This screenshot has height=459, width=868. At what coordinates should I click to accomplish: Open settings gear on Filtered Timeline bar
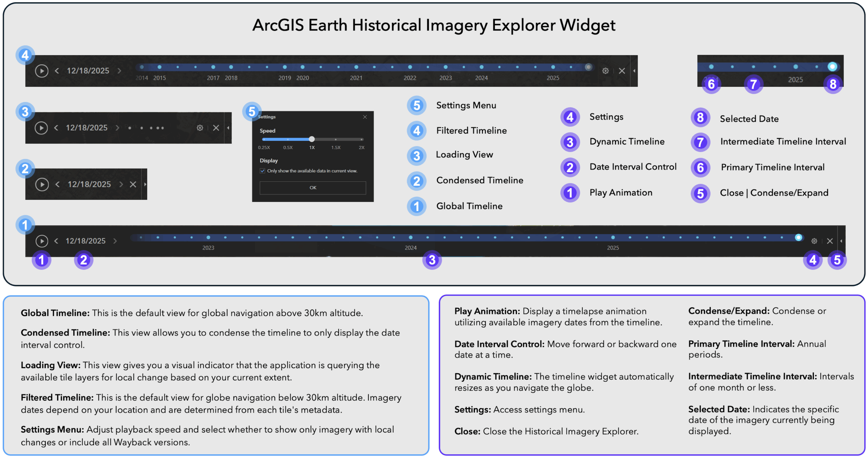605,71
